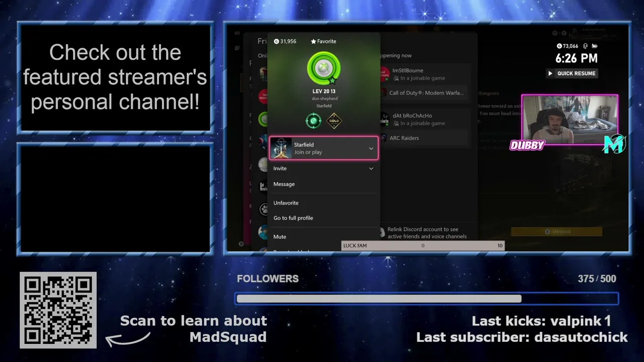The image size is (644, 362).
Task: Click the Last kicks: valpink 1 text
Action: click(x=541, y=321)
